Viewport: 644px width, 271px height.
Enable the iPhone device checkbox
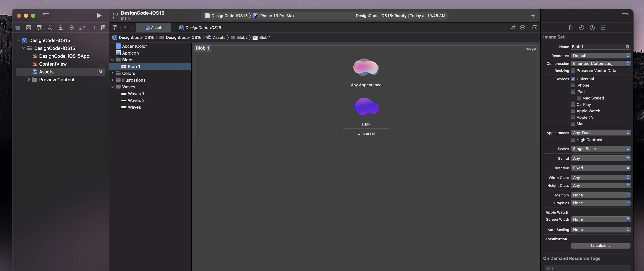pyautogui.click(x=573, y=85)
